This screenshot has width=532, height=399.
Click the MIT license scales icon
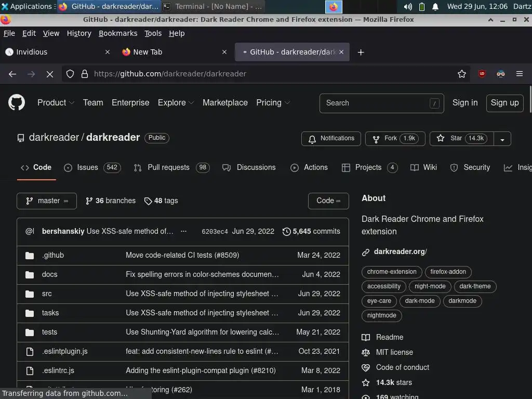pyautogui.click(x=366, y=353)
